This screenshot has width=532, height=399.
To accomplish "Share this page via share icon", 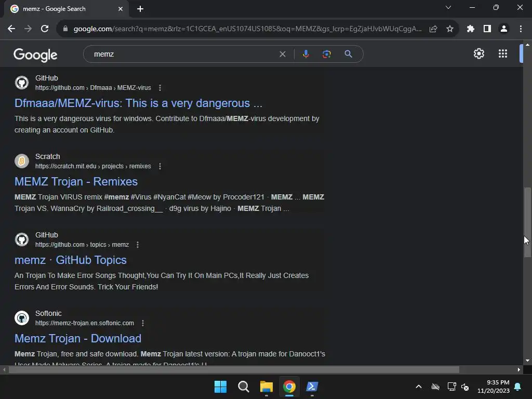I will 433,29.
